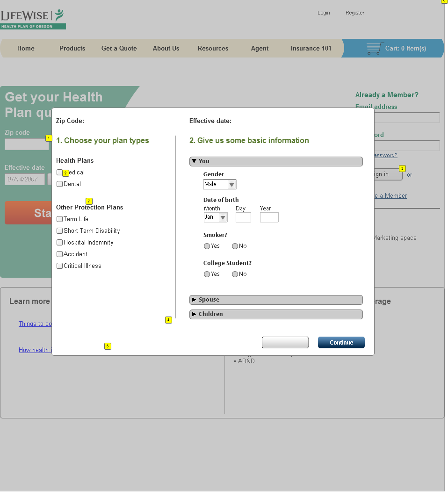Click yellow annotation marker 4

click(x=168, y=320)
